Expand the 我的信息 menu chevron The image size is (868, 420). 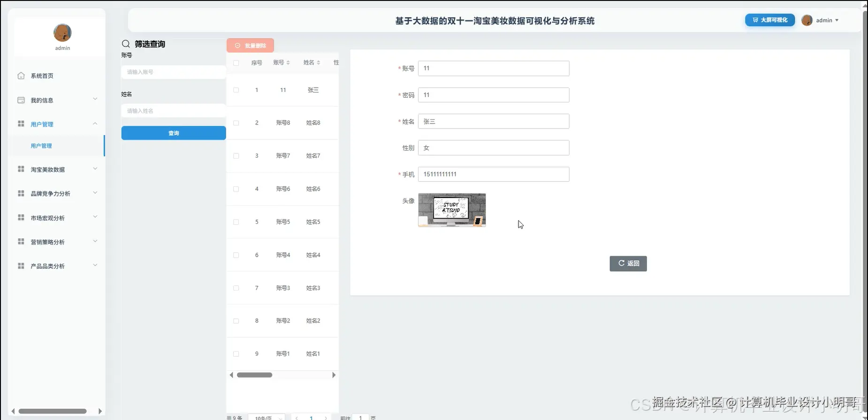click(95, 99)
